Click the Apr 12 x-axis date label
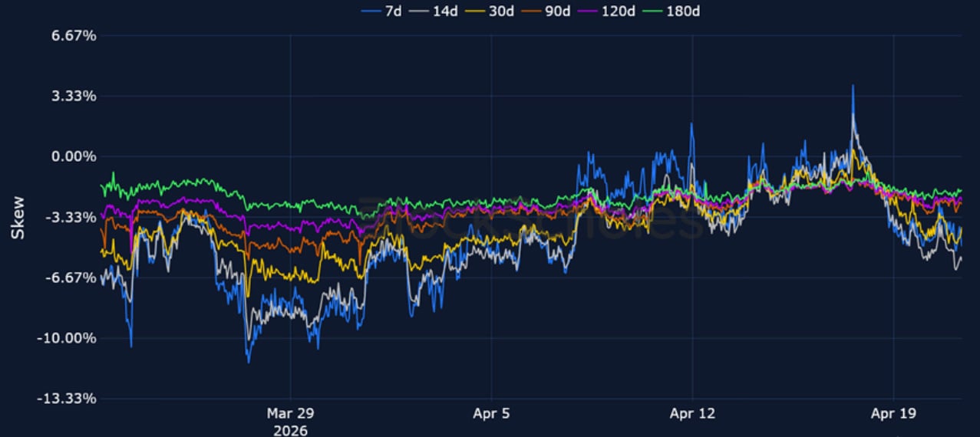Image resolution: width=980 pixels, height=437 pixels. [692, 414]
